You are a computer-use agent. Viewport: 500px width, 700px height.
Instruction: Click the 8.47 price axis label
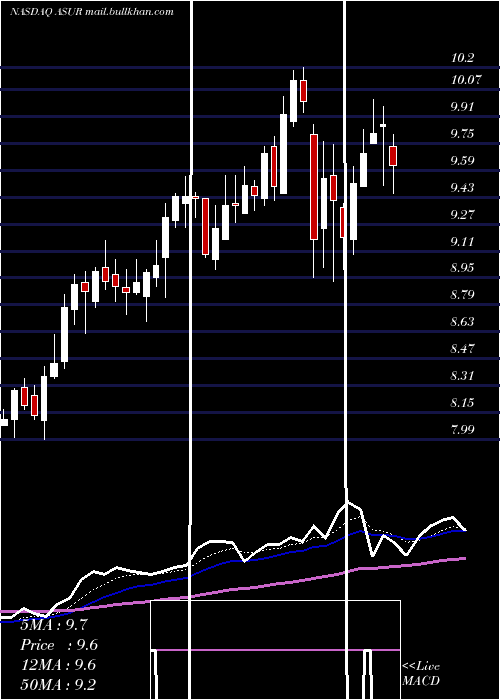click(x=462, y=348)
